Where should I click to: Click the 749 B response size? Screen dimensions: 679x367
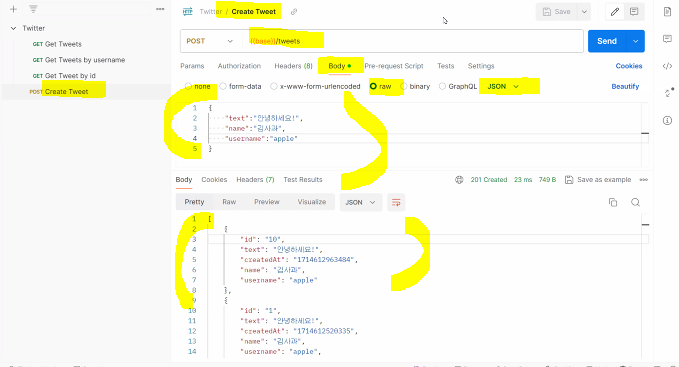click(547, 180)
